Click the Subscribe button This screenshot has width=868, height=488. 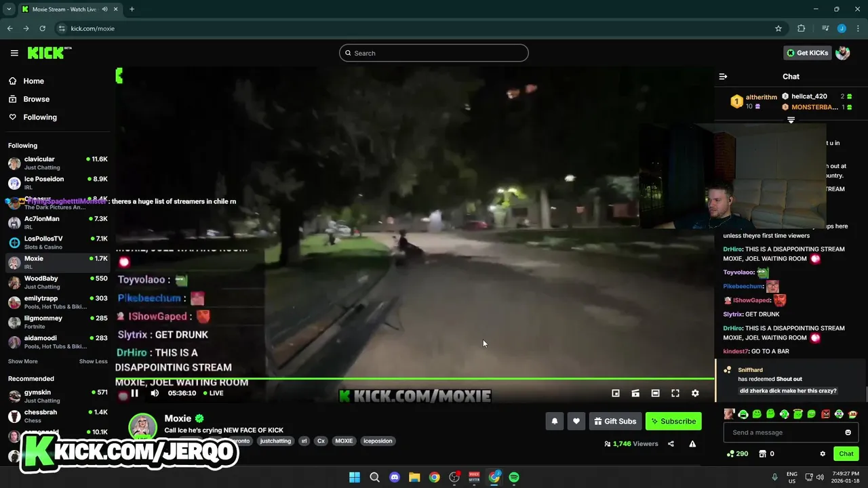673,421
